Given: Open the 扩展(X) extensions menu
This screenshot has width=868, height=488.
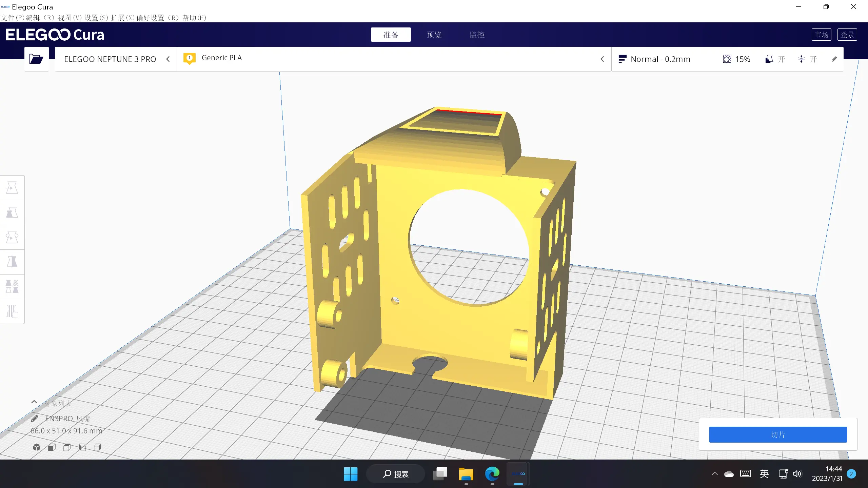Looking at the screenshot, I should click(x=122, y=18).
